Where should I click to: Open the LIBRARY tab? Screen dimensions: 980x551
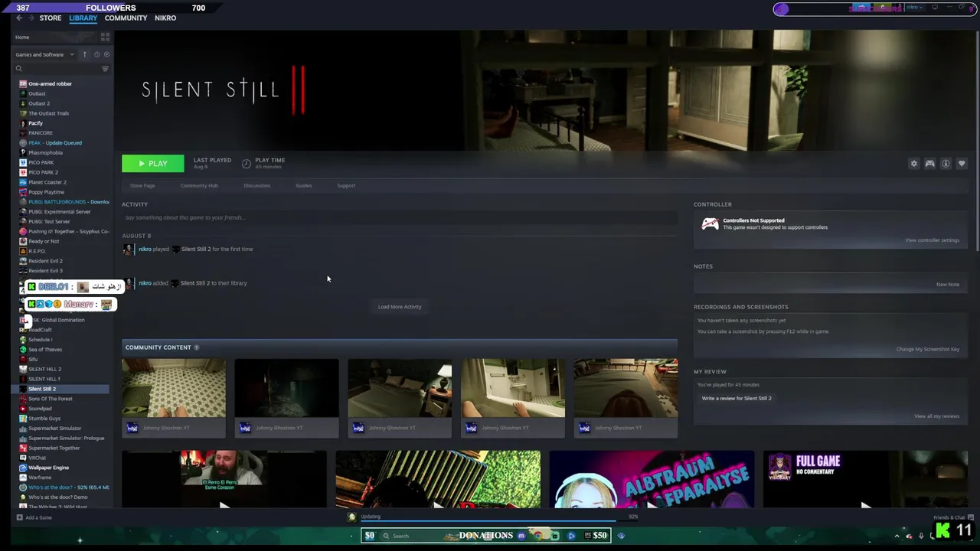click(x=83, y=18)
